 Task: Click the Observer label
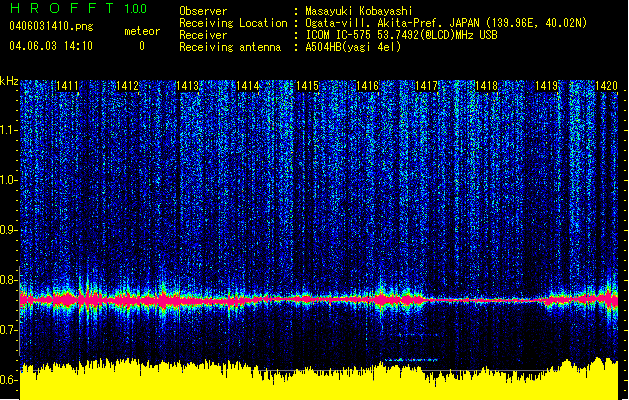203,11
